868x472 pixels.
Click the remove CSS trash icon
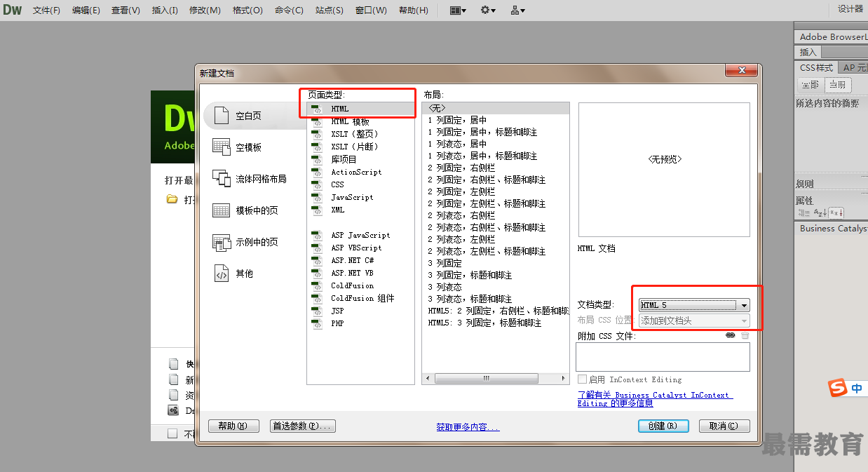pos(745,336)
